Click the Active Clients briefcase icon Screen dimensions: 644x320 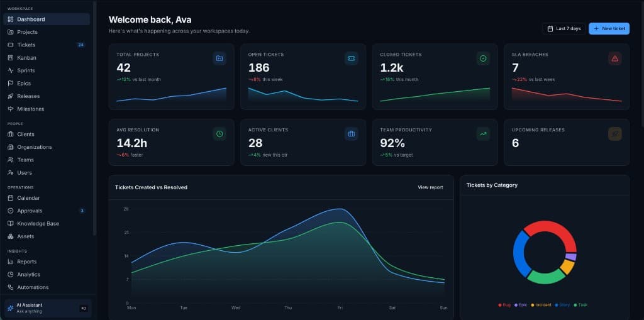(x=351, y=133)
